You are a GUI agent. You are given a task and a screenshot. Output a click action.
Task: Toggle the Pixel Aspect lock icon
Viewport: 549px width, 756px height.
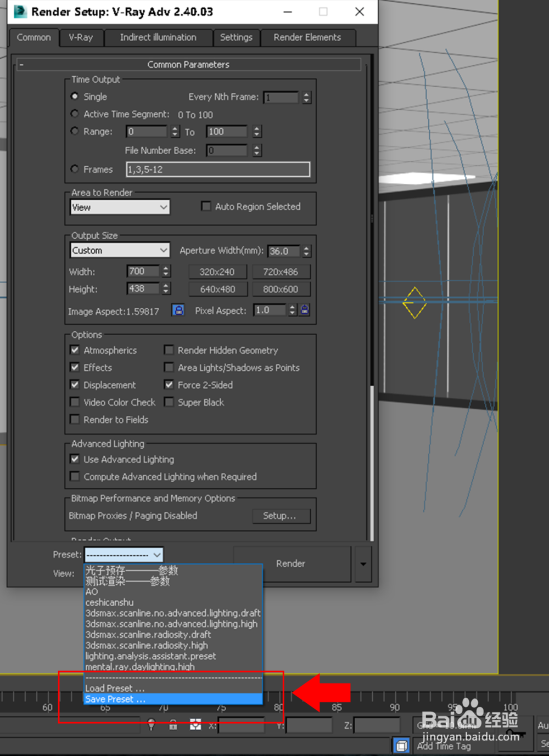305,311
